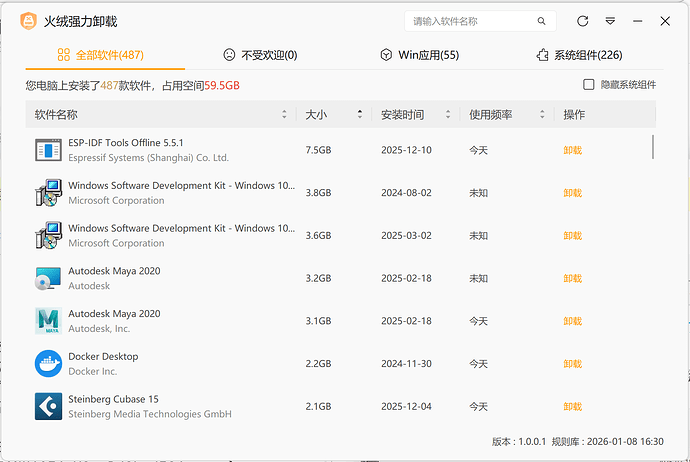The image size is (690, 462).
Task: Close the uninstaller window
Action: (665, 21)
